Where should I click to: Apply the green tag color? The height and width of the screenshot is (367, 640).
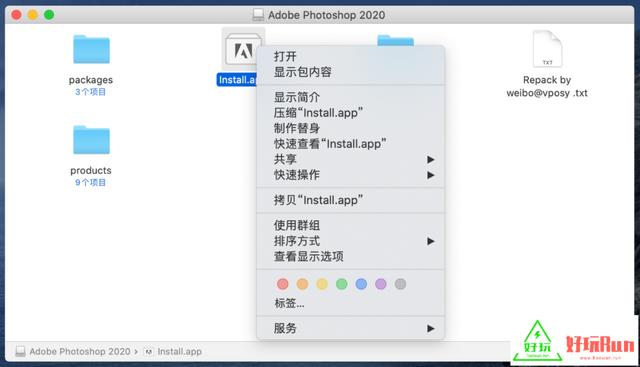tap(342, 284)
